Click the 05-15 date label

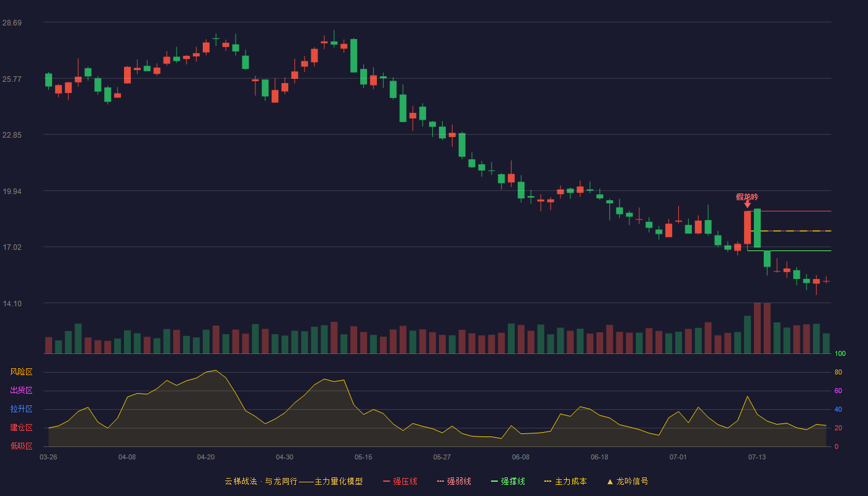pos(363,457)
